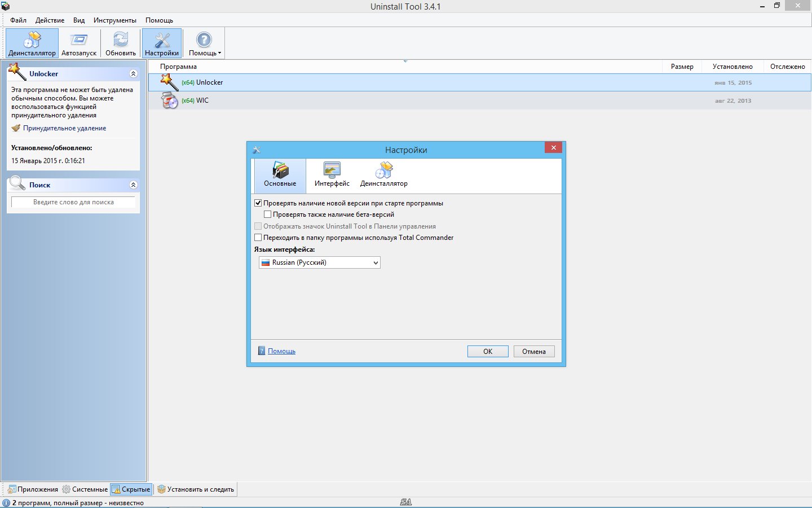Switch to Системные bottom tab
The image size is (812, 508).
pyautogui.click(x=85, y=489)
